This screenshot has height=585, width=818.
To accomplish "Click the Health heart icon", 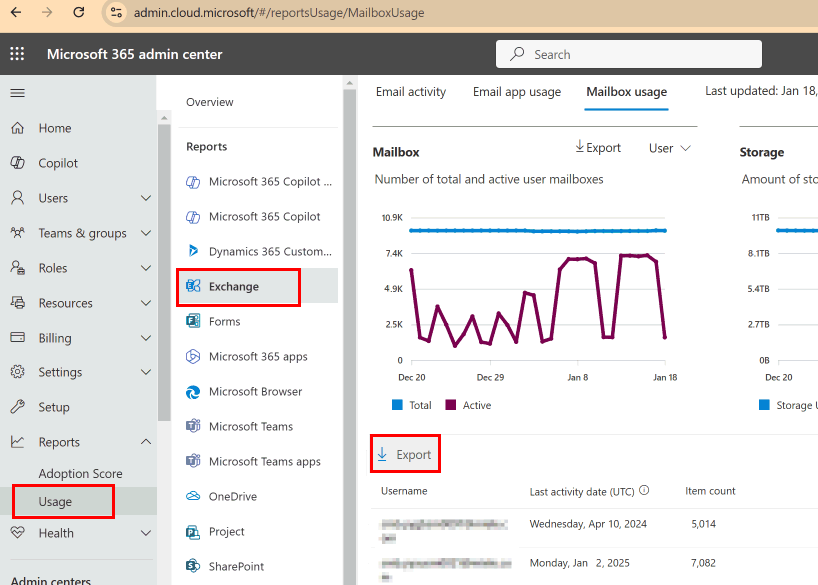I will tap(18, 533).
